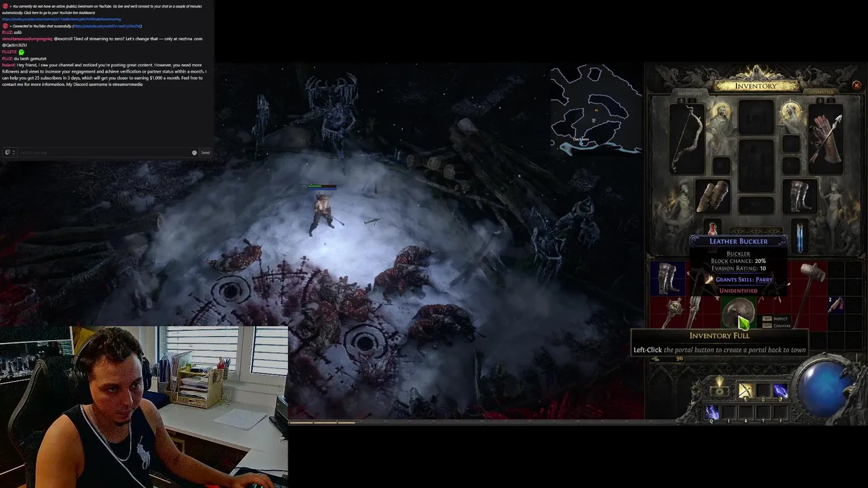This screenshot has height=488, width=868.
Task: Click the Send button in chat
Action: (205, 152)
